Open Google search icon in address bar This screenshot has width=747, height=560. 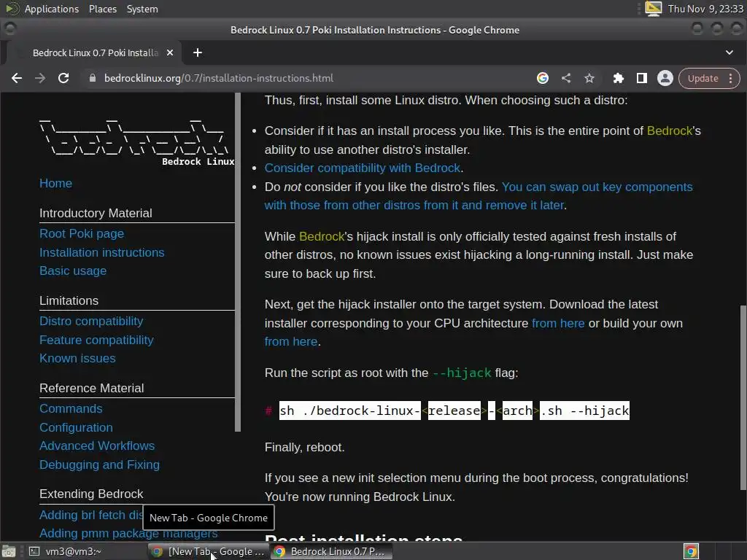coord(543,78)
